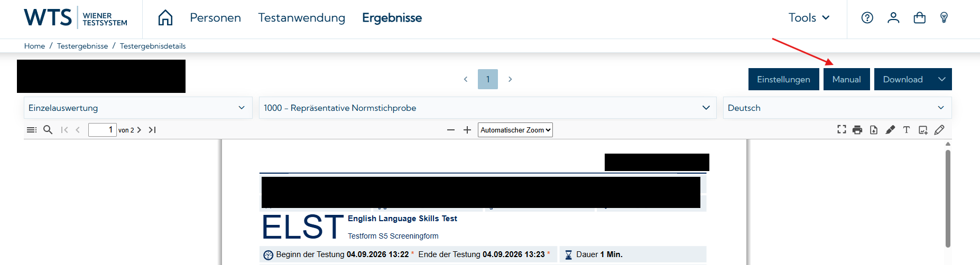Open the Personen menu
The height and width of the screenshot is (265, 980).
215,17
